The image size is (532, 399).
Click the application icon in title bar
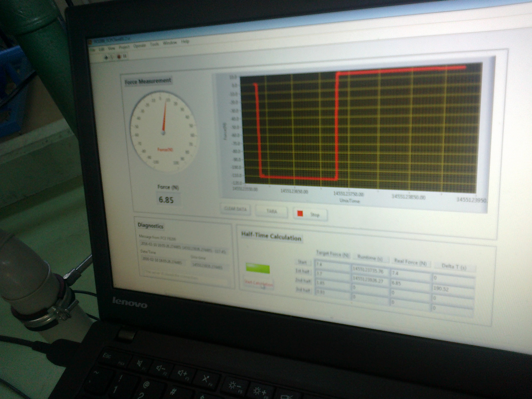(91, 42)
